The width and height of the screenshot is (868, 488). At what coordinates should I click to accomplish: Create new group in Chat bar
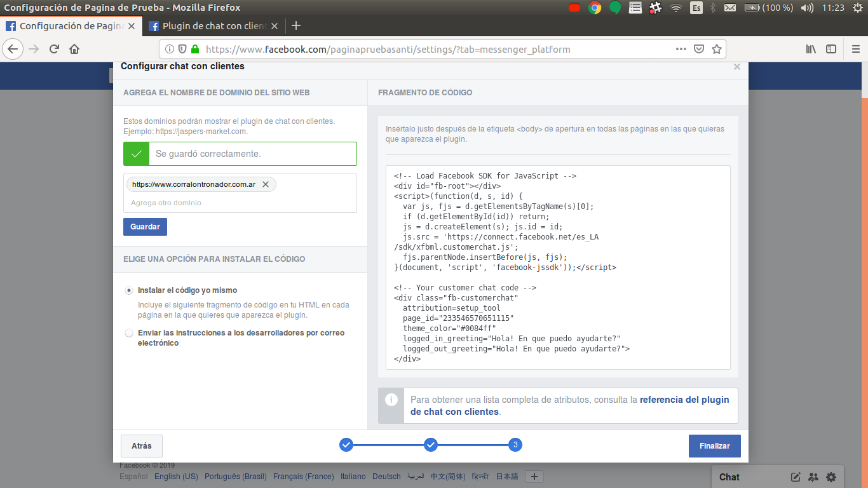pyautogui.click(x=813, y=477)
